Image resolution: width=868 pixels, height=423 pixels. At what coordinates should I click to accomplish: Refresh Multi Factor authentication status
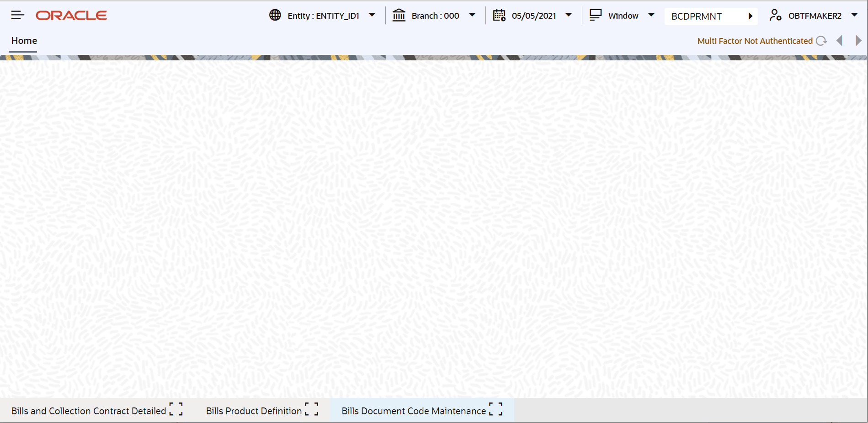pos(821,41)
